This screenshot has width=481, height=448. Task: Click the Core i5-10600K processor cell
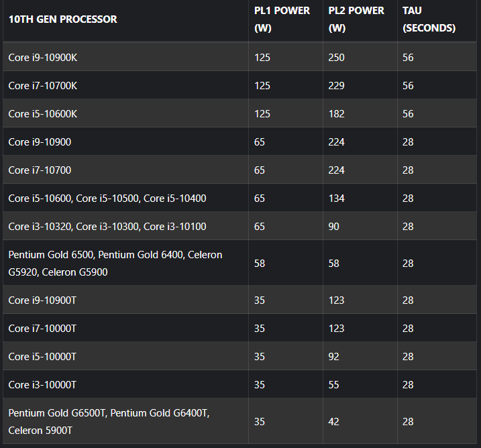[x=43, y=114]
